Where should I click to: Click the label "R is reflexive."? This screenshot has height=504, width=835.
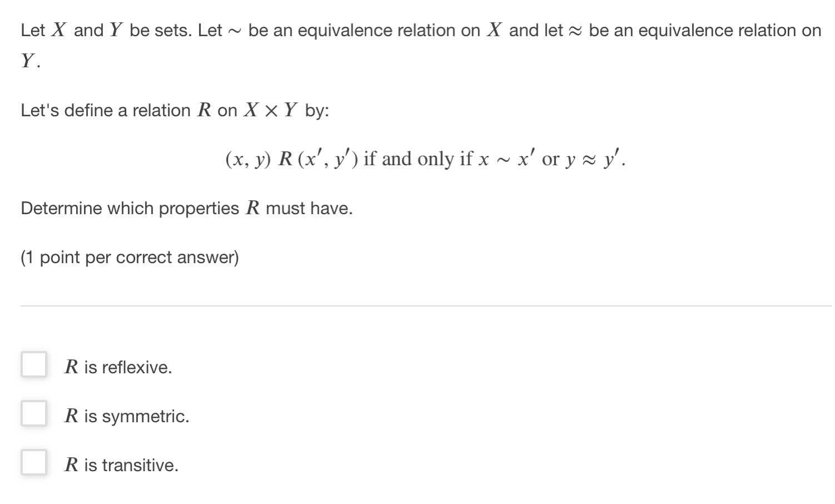pos(118,366)
